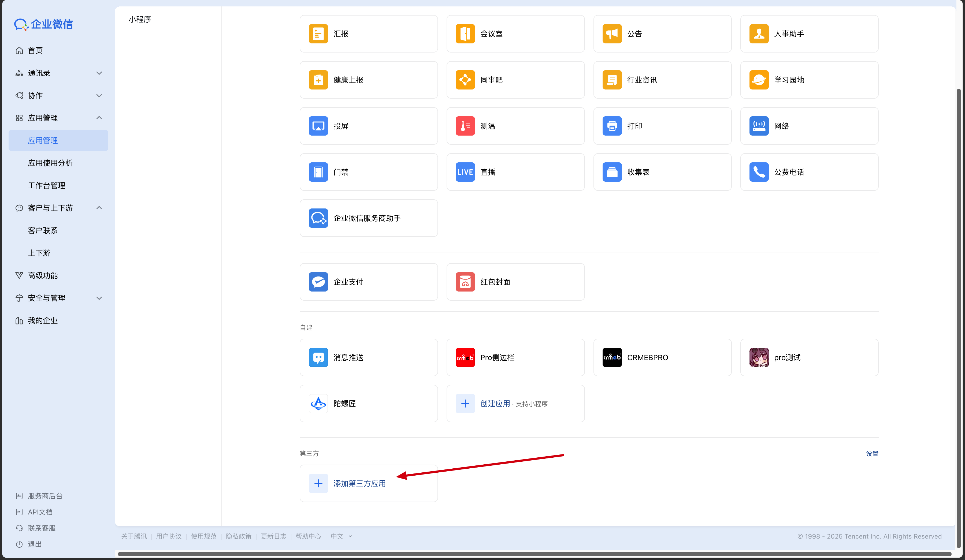Collapse the 应用管理 sidebar group chevron
Screen dimensions: 965x560
tap(99, 118)
